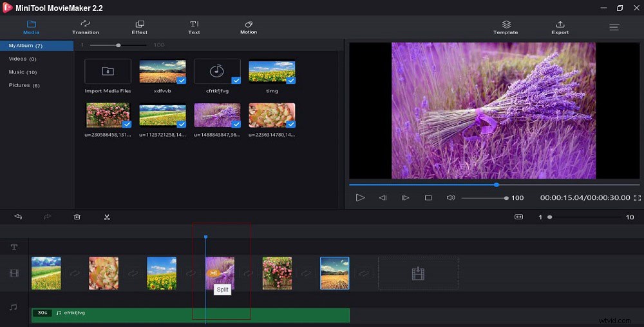The height and width of the screenshot is (327, 644).
Task: Select Music (10) in album list
Action: [x=23, y=72]
